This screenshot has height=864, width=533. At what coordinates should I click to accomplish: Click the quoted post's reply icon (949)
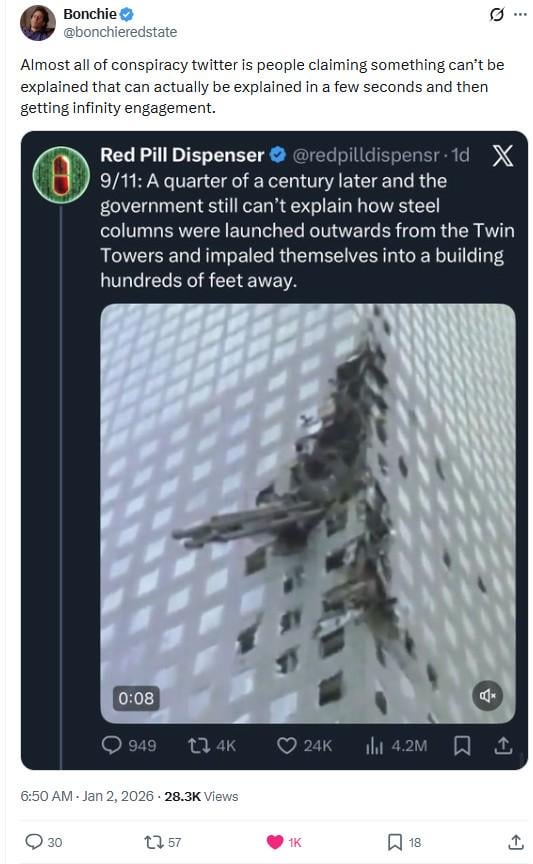point(111,746)
